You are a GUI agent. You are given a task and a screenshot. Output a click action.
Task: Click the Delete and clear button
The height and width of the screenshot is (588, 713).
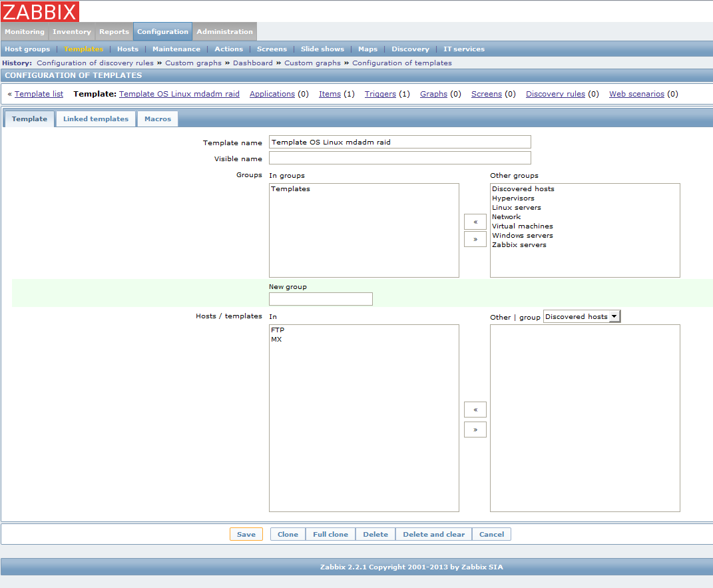(433, 534)
